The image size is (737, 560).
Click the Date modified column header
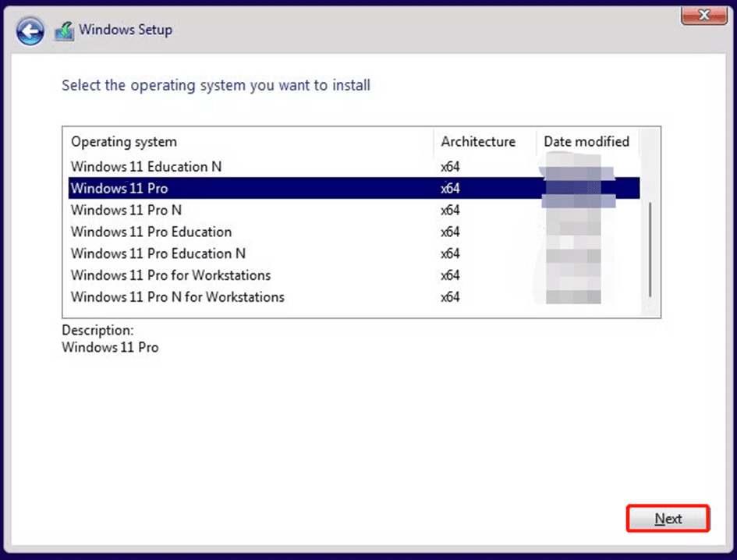[x=586, y=142]
